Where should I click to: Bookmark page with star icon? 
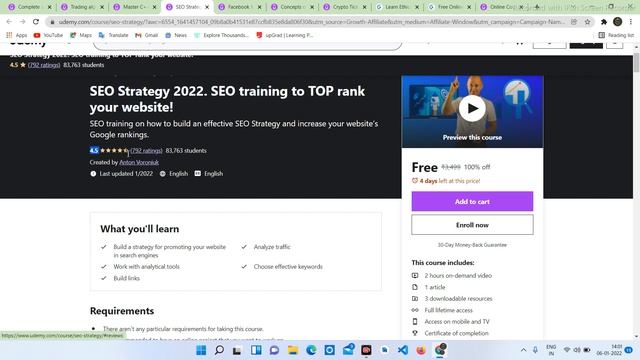(x=587, y=22)
